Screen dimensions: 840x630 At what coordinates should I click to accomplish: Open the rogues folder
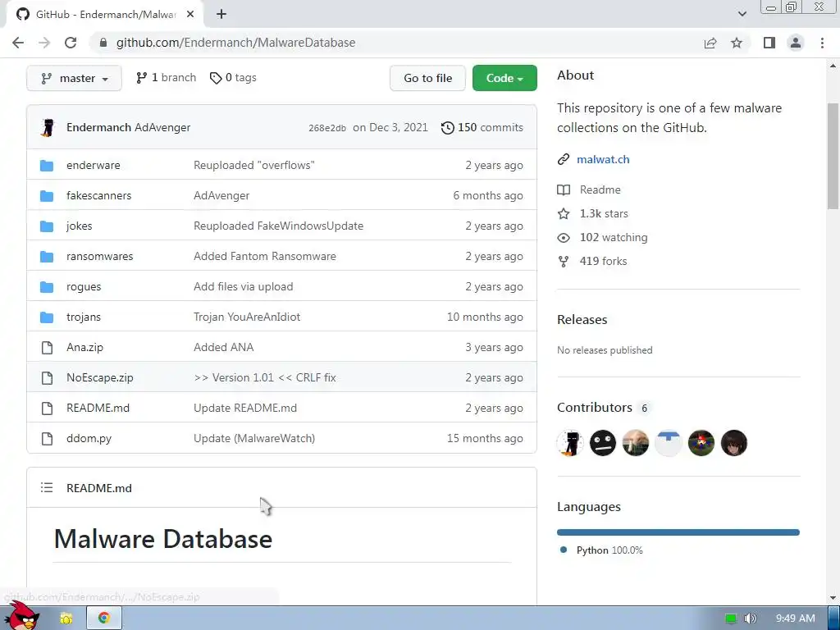click(84, 286)
